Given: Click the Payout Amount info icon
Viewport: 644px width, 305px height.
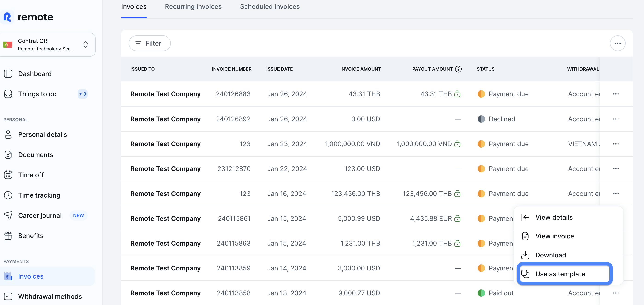Looking at the screenshot, I should click(458, 69).
